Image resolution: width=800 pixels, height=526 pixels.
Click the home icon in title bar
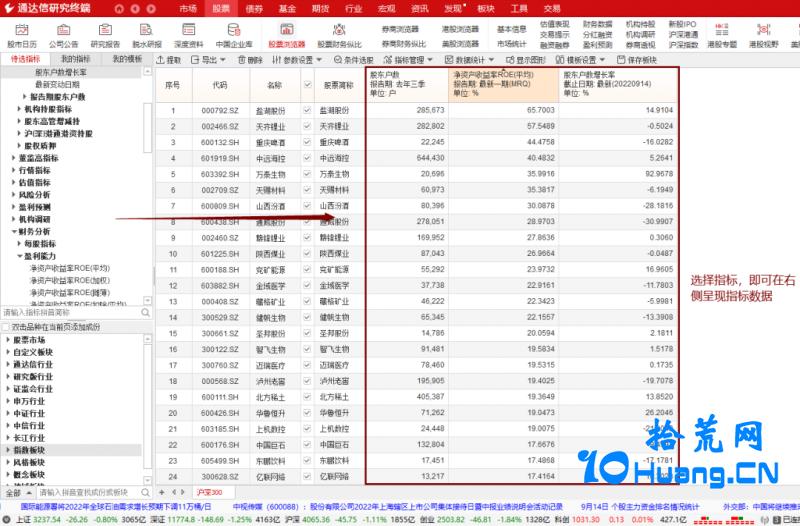119,9
